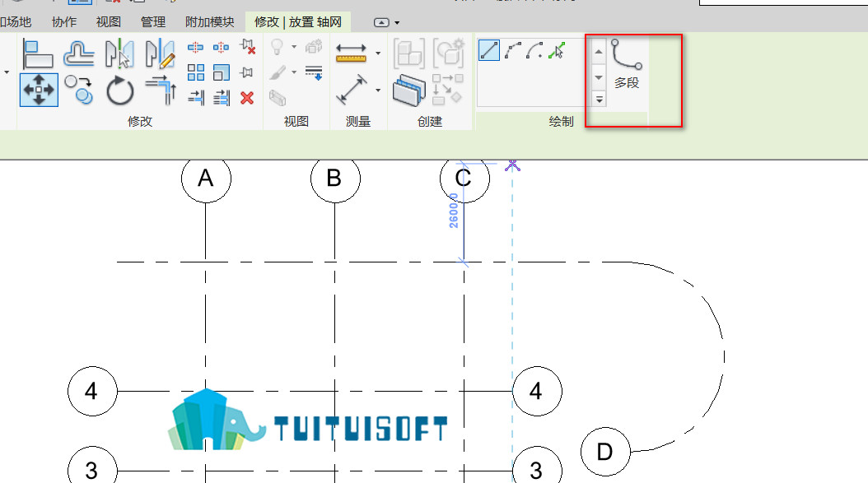This screenshot has height=483, width=868.
Task: Switch to the 协作 tab
Action: coord(63,22)
